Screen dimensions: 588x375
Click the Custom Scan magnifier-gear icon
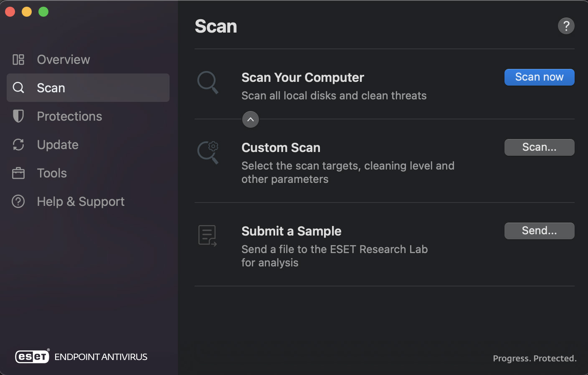coord(208,152)
